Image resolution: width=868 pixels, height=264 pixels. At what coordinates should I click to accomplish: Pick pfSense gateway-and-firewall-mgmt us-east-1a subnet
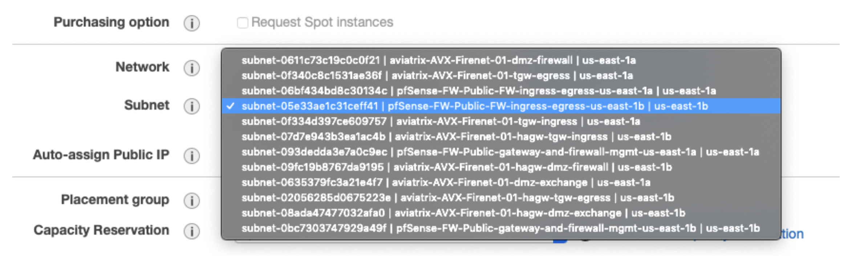coord(500,152)
